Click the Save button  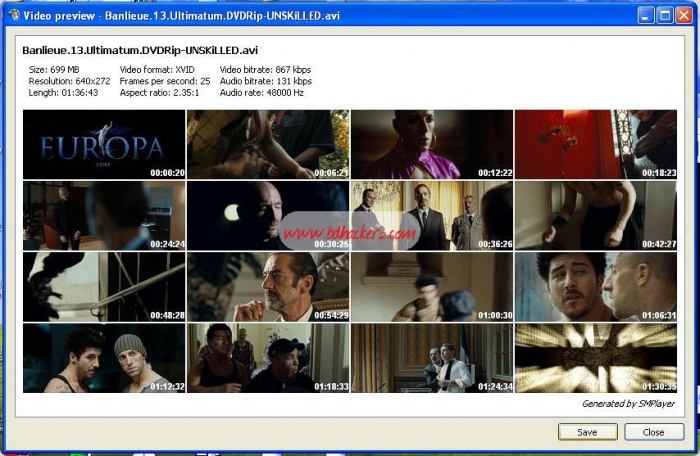point(588,432)
